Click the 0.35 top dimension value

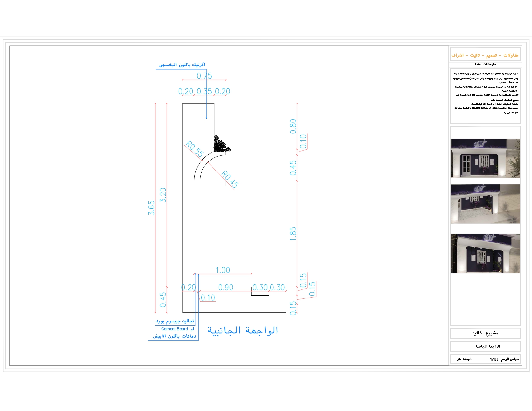point(204,91)
